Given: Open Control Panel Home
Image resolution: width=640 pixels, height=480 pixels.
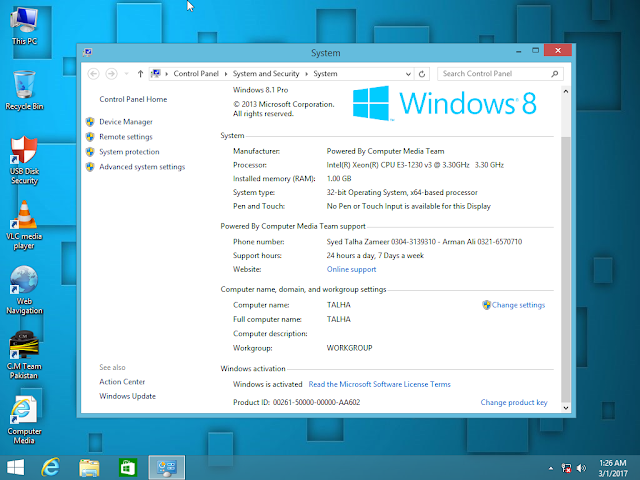Looking at the screenshot, I should pos(133,99).
